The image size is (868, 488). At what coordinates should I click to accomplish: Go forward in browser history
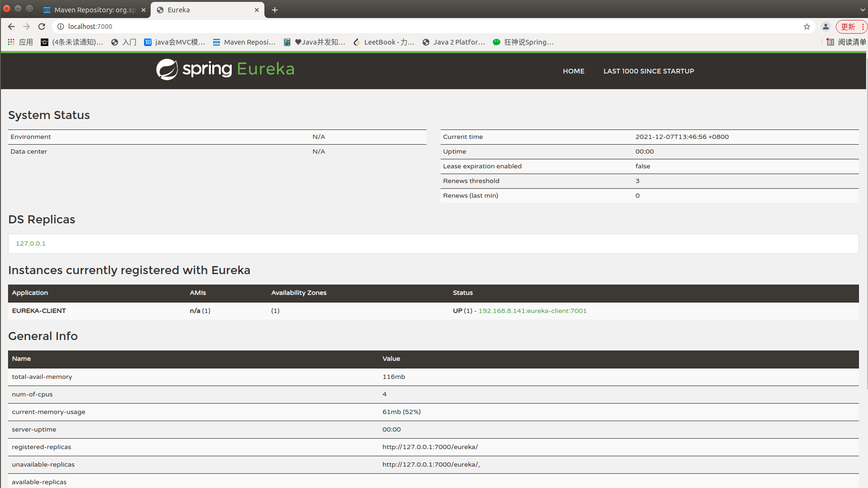(27, 27)
